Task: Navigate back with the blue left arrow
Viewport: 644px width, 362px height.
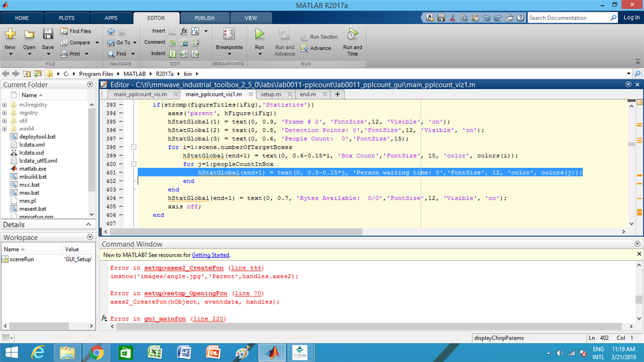Action: coord(110,31)
